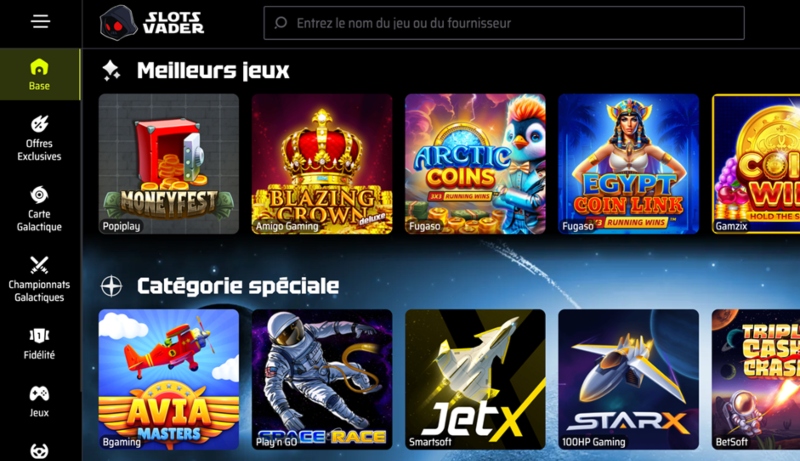800x461 pixels.
Task: Click the Catégorie spéciale heading
Action: pos(238,286)
